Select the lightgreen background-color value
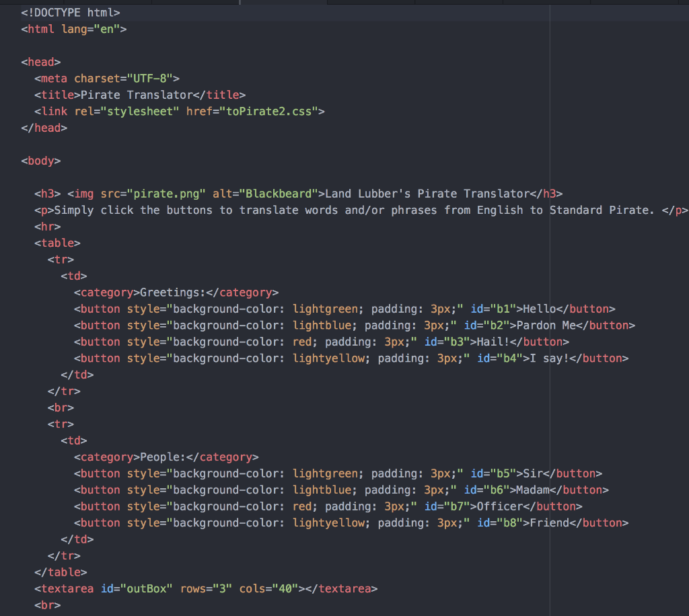 point(326,309)
